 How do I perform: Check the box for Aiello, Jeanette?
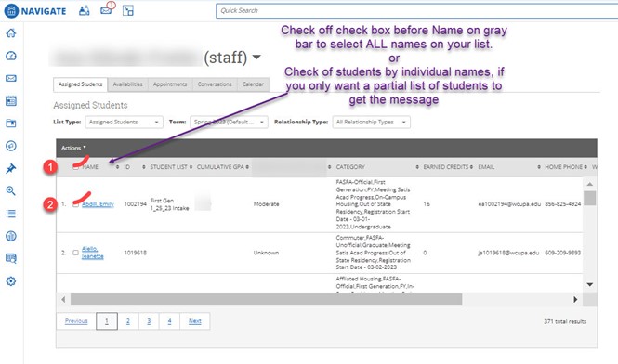75,253
